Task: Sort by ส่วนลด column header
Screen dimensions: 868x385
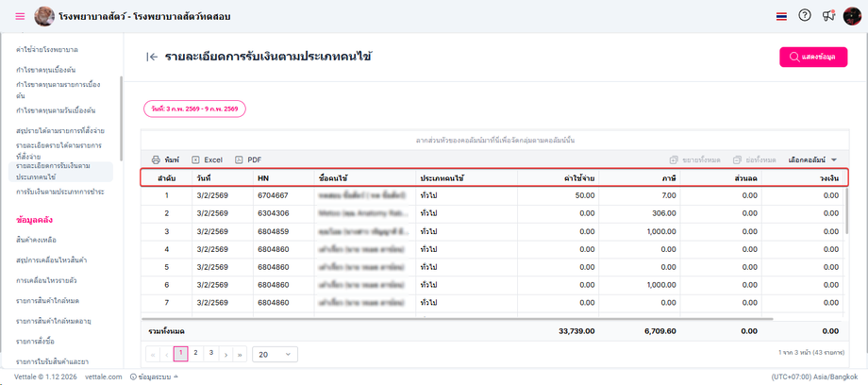Action: tap(721, 177)
